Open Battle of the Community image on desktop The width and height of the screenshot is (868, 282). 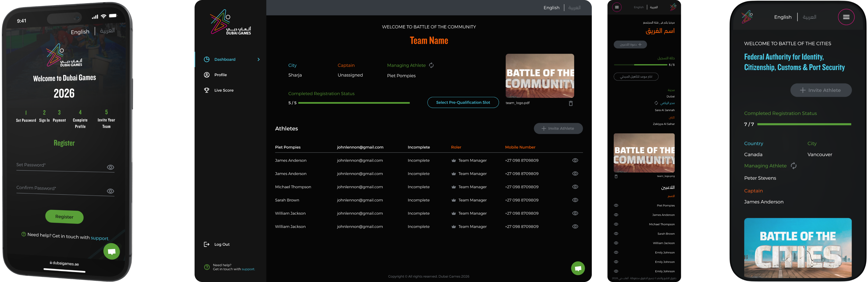click(540, 76)
